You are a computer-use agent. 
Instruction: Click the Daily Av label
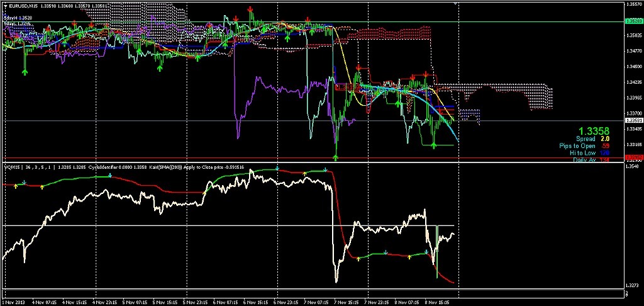[x=584, y=159]
